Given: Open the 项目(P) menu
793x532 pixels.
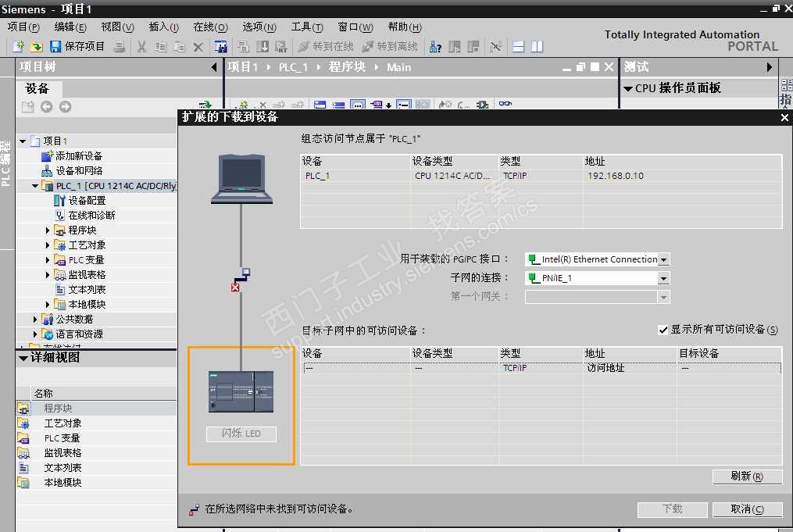Looking at the screenshot, I should click(x=23, y=27).
